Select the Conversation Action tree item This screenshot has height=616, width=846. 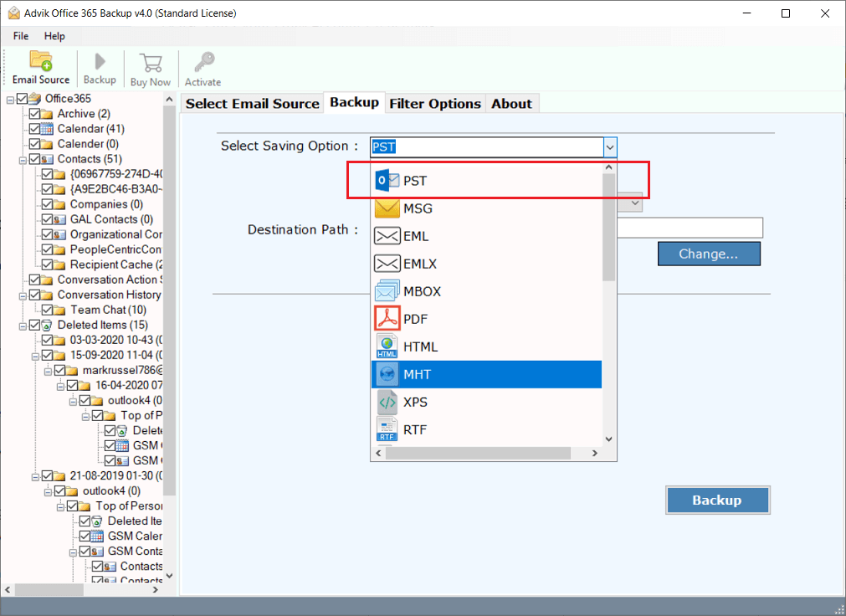[110, 280]
